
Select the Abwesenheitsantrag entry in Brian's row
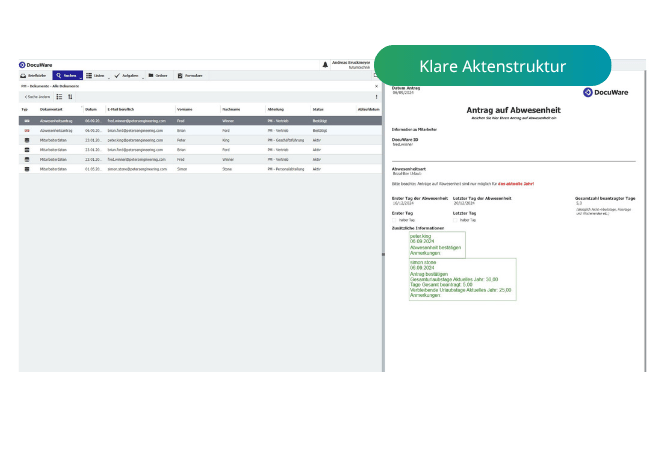56,131
